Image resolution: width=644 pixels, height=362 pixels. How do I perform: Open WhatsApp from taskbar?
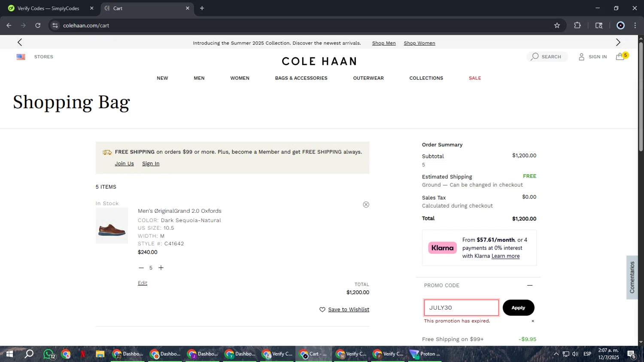click(49, 354)
